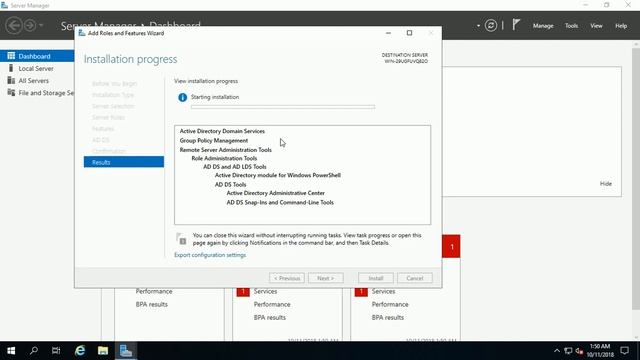Click the Server Manager back arrow
This screenshot has height=360, width=640.
pyautogui.click(x=14, y=25)
